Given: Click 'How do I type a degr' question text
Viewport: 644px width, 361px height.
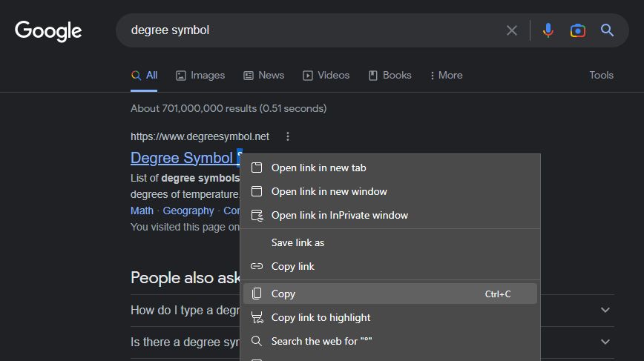Looking at the screenshot, I should [185, 310].
